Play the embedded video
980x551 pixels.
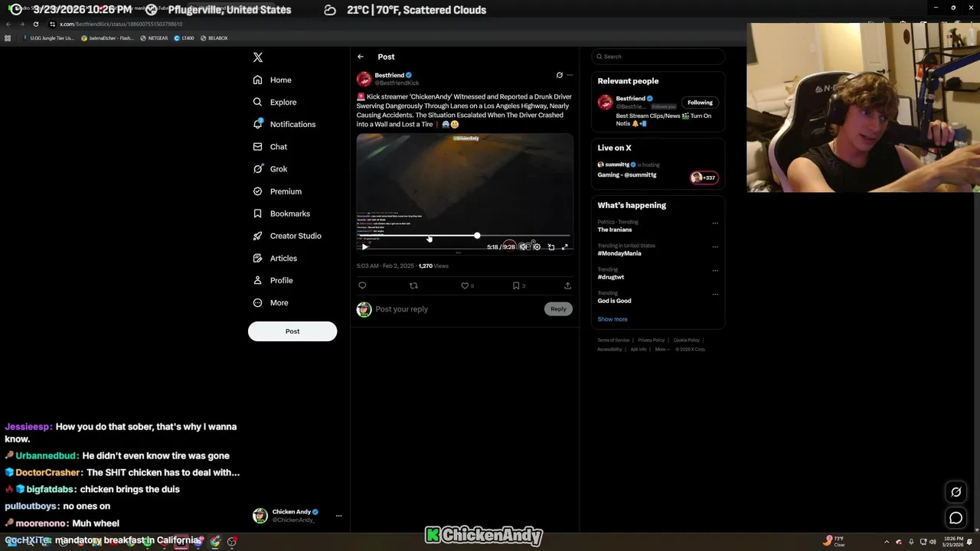[365, 247]
